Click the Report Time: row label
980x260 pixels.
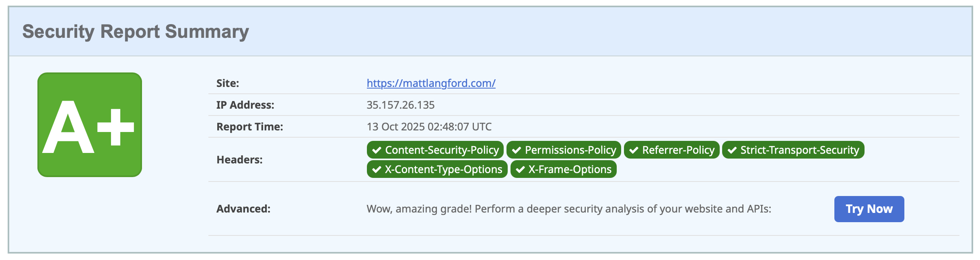point(249,127)
